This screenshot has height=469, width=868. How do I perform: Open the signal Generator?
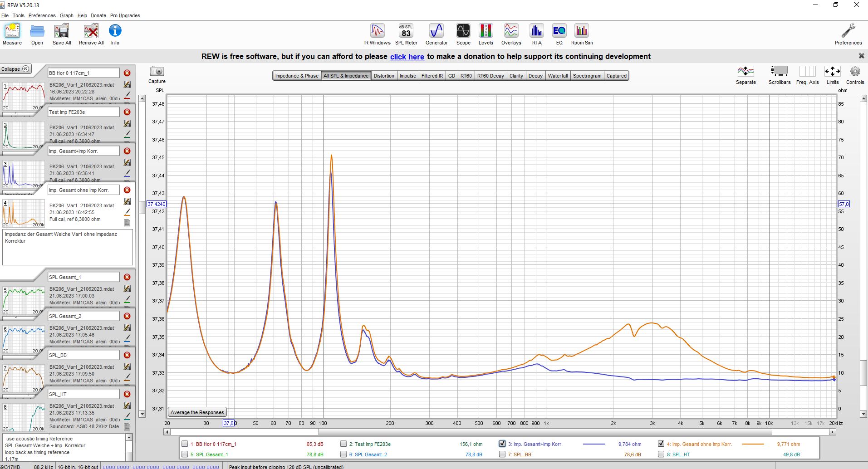436,34
